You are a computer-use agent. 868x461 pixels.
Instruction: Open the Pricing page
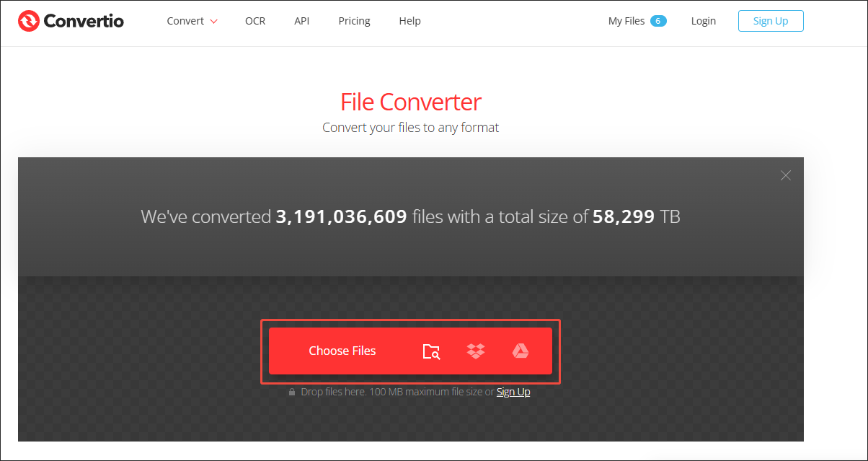coord(354,21)
